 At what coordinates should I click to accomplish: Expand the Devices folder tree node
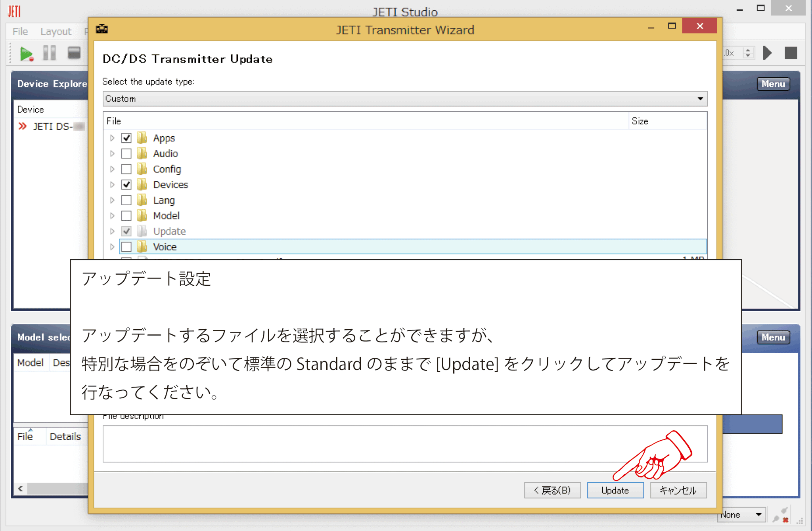pyautogui.click(x=112, y=185)
